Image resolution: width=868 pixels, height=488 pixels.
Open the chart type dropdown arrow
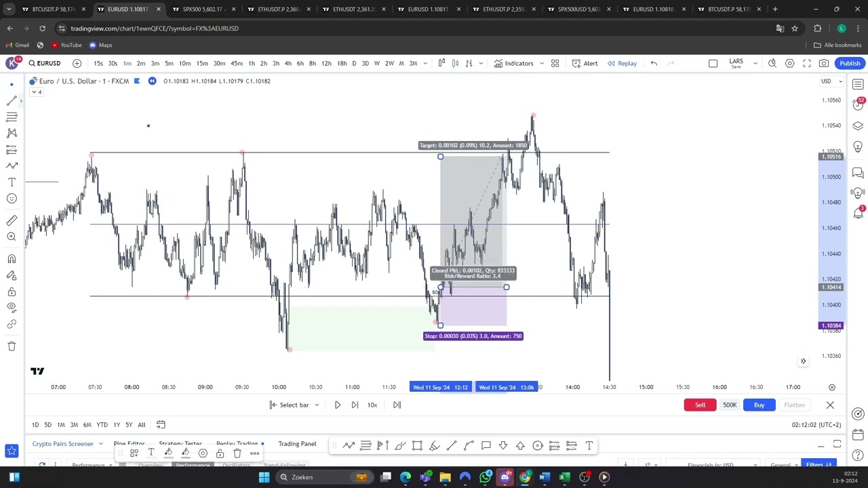coord(481,63)
